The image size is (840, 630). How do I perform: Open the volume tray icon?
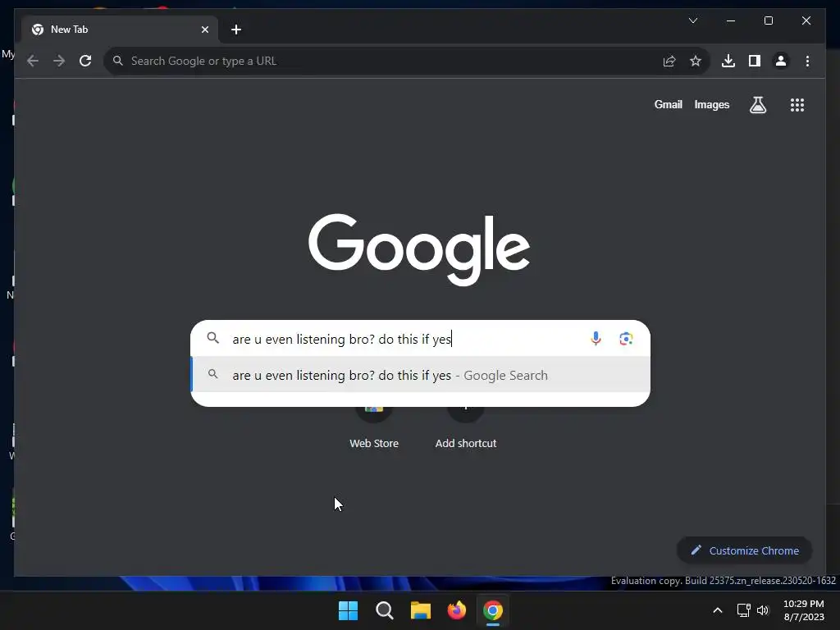tap(763, 610)
